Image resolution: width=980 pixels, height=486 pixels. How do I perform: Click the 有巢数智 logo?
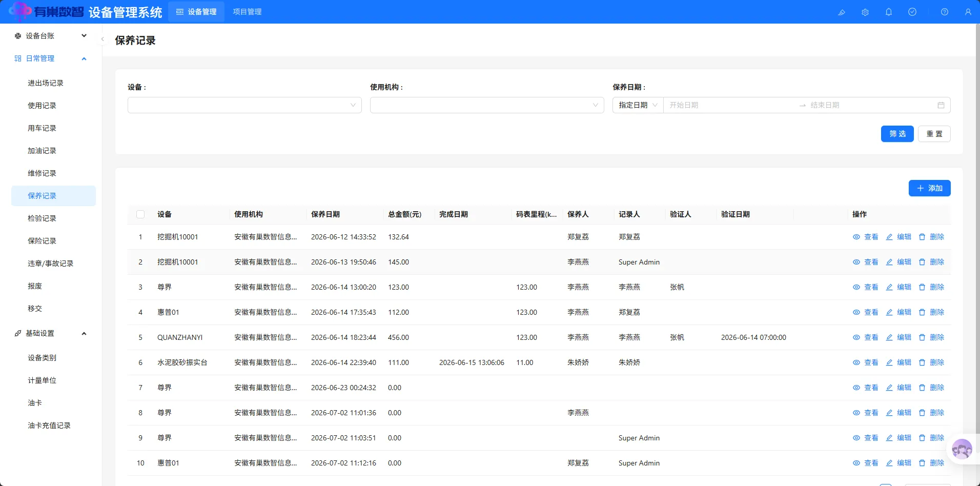coord(46,11)
